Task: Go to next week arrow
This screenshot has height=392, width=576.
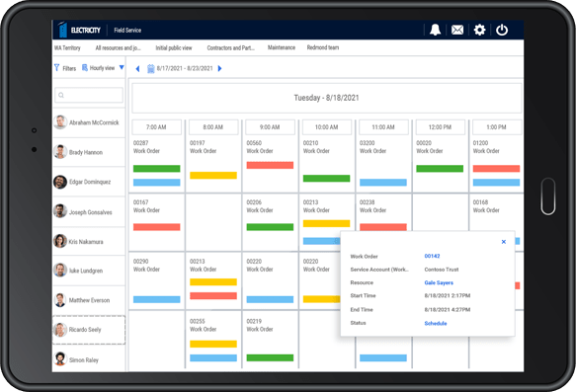Action: (219, 68)
